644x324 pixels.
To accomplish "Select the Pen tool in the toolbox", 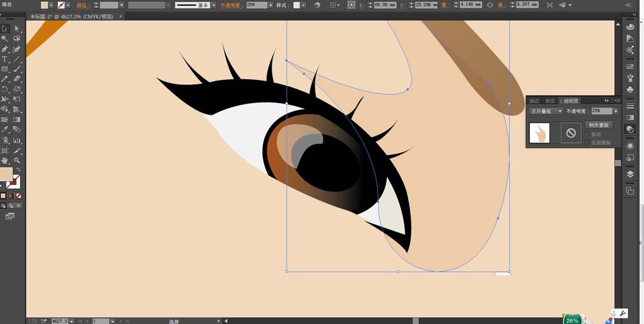I will (5, 50).
